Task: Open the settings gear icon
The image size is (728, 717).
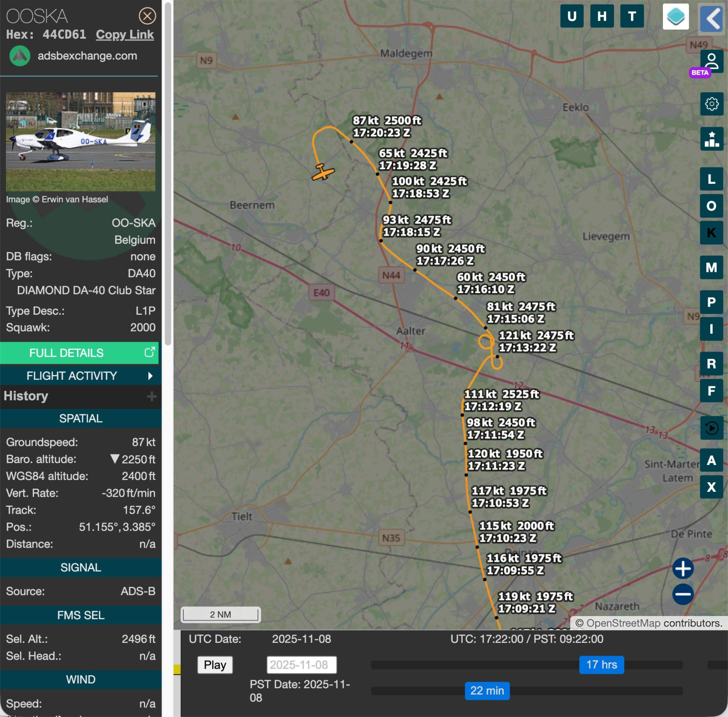Action: pos(712,104)
